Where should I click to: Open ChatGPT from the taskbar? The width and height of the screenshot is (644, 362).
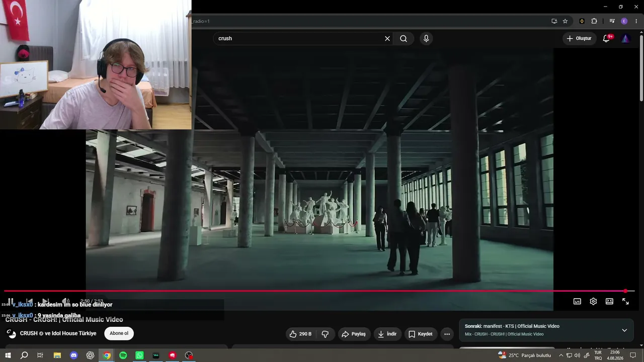coord(90,355)
